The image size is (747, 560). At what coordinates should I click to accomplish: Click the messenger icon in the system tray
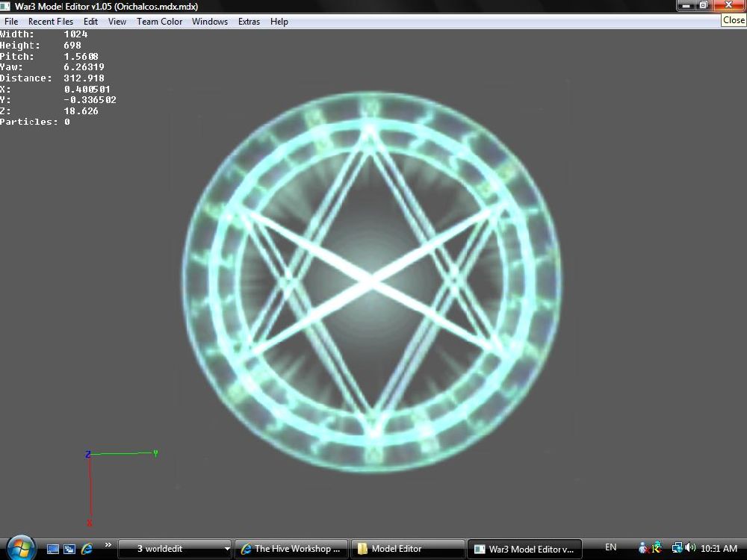[643, 548]
